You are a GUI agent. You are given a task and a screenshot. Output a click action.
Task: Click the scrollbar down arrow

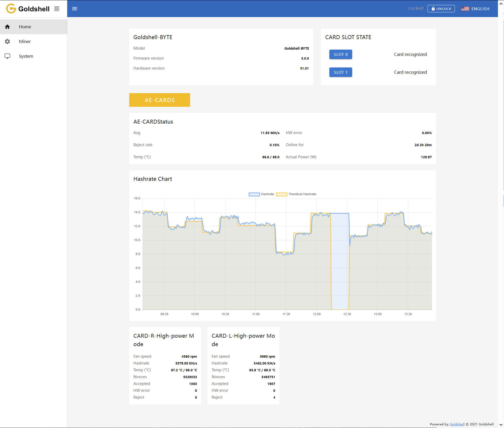click(x=501, y=425)
